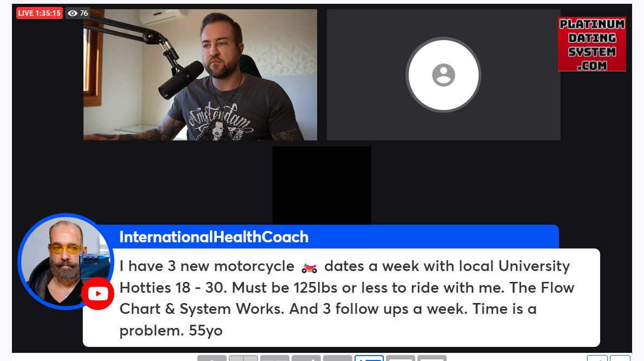Screen dimensions: 644x361
Task: Click the Platinum Dating System logo
Action: (592, 44)
